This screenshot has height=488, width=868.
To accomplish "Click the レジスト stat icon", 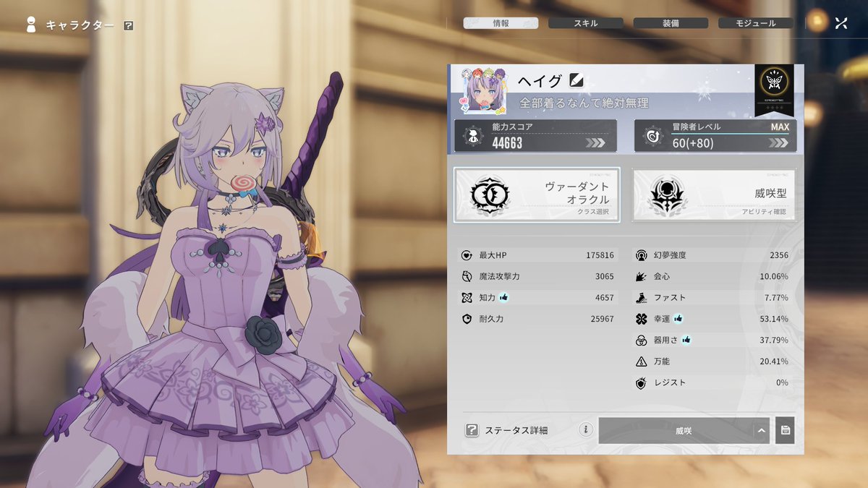I will point(641,382).
